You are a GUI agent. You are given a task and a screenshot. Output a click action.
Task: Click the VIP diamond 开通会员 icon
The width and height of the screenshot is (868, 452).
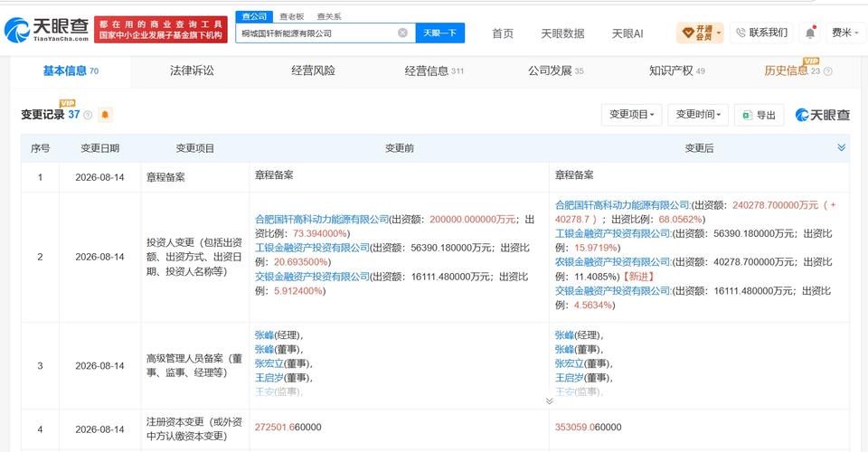(x=687, y=33)
